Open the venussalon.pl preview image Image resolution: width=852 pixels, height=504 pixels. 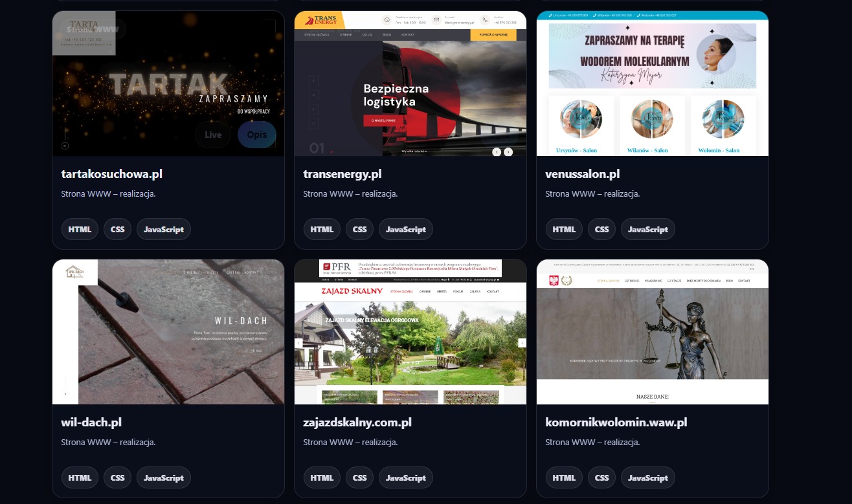pyautogui.click(x=652, y=84)
